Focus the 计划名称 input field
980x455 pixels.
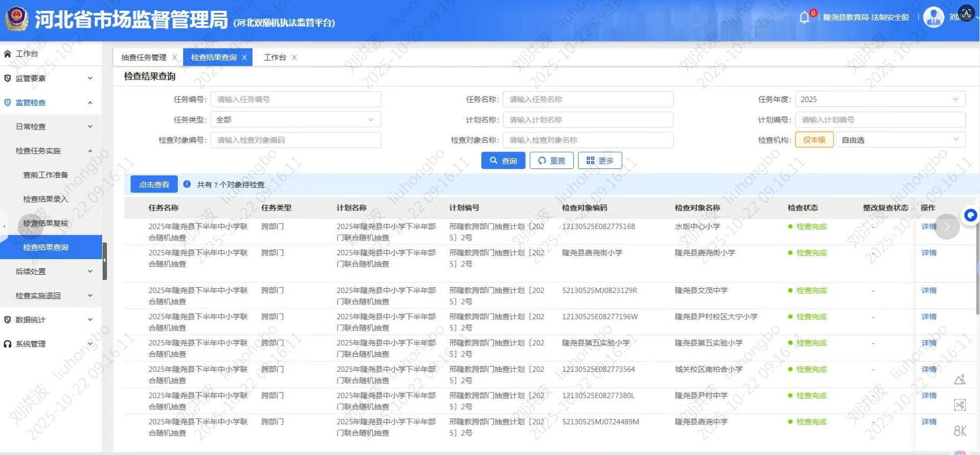[588, 119]
